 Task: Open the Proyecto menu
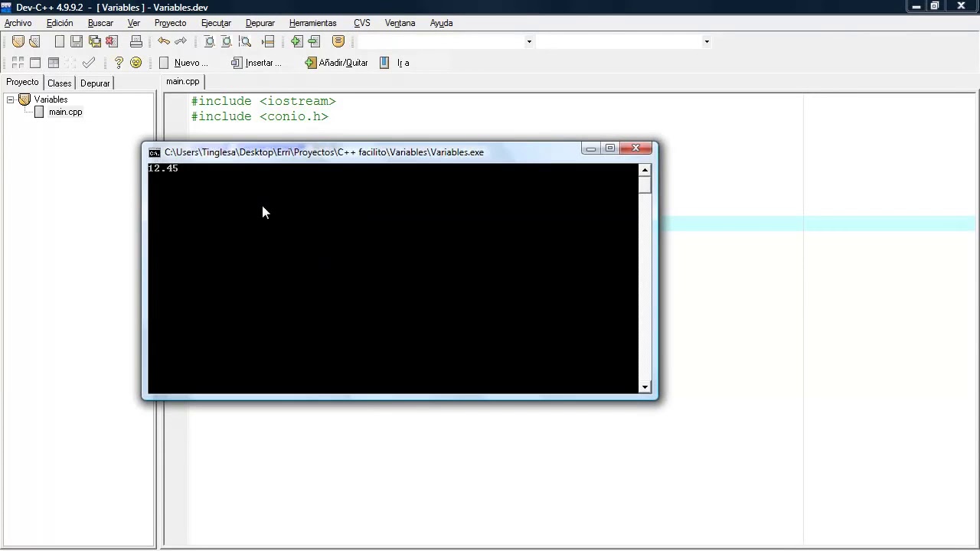[170, 23]
